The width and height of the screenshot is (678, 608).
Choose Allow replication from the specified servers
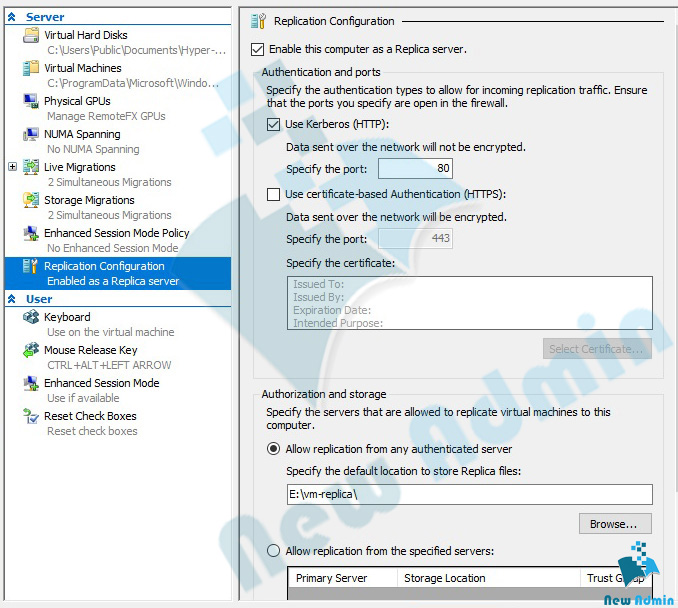click(x=273, y=551)
